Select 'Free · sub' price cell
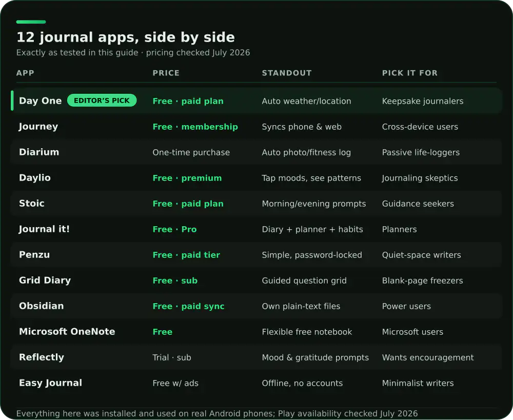 pyautogui.click(x=175, y=281)
